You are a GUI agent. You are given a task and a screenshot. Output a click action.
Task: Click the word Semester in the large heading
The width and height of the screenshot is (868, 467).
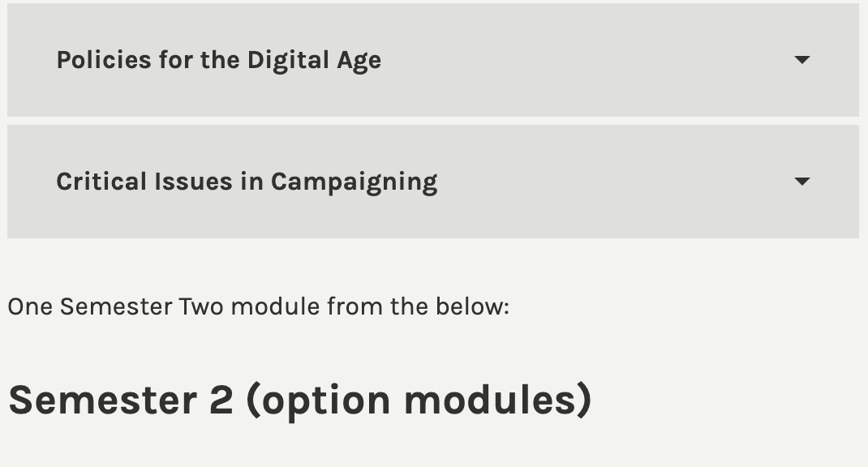(x=103, y=400)
